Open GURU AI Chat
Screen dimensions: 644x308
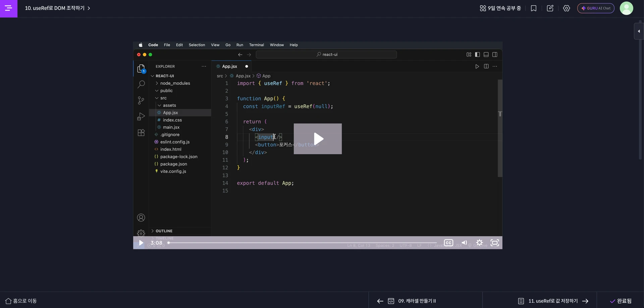596,8
